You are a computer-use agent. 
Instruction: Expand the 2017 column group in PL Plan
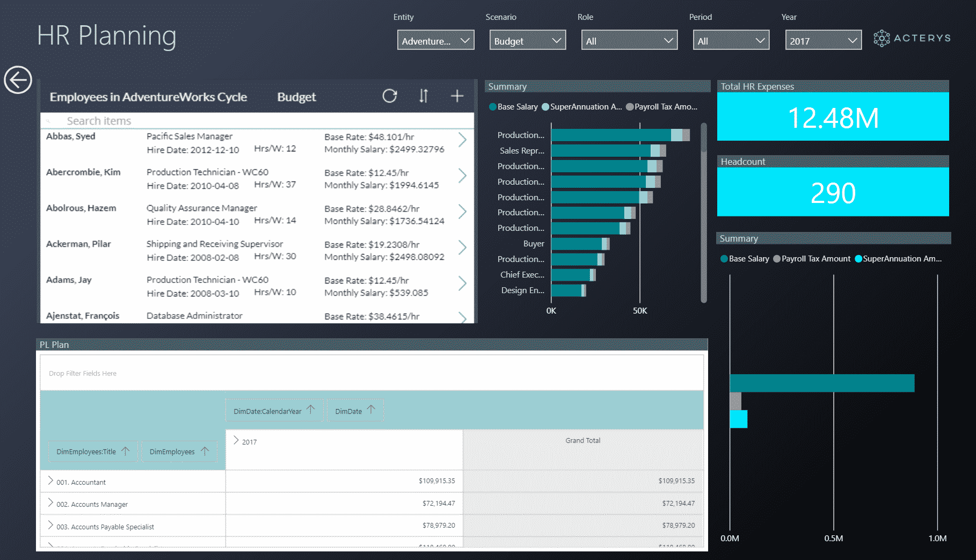236,440
